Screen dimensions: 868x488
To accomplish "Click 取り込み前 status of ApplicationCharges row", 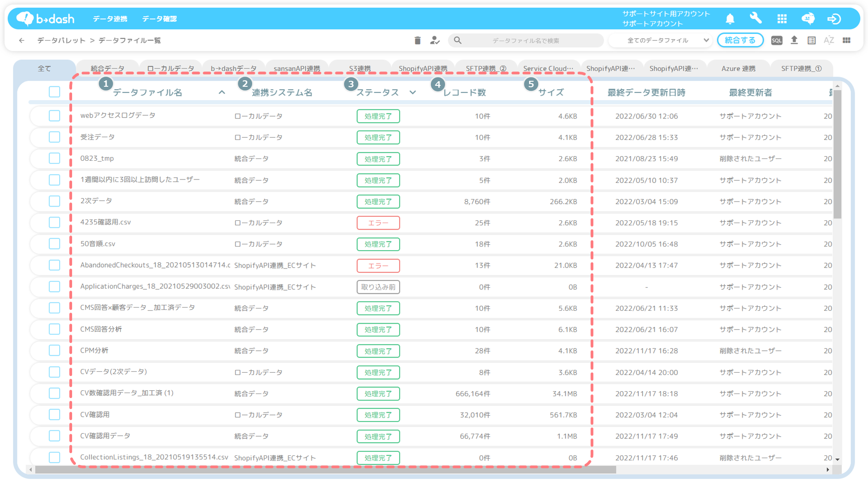I will pos(378,287).
